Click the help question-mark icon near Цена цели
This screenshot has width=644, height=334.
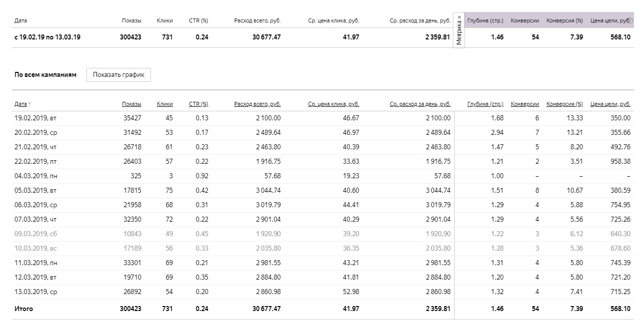pyautogui.click(x=631, y=20)
